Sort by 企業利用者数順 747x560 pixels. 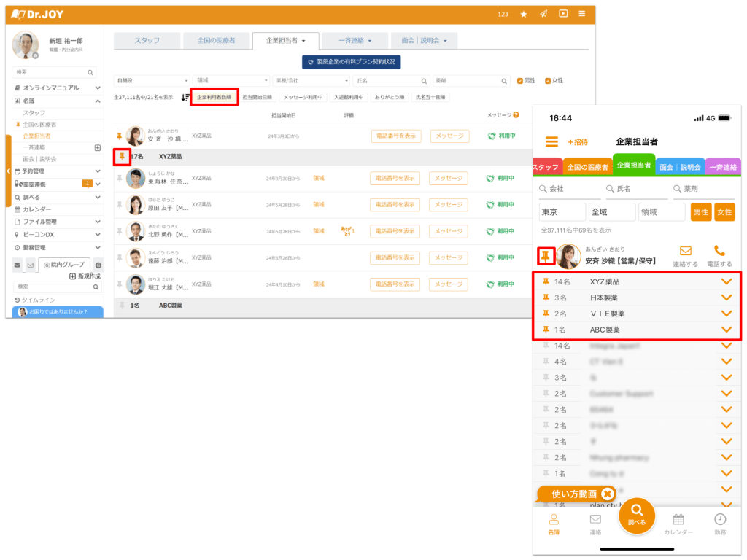pos(214,97)
